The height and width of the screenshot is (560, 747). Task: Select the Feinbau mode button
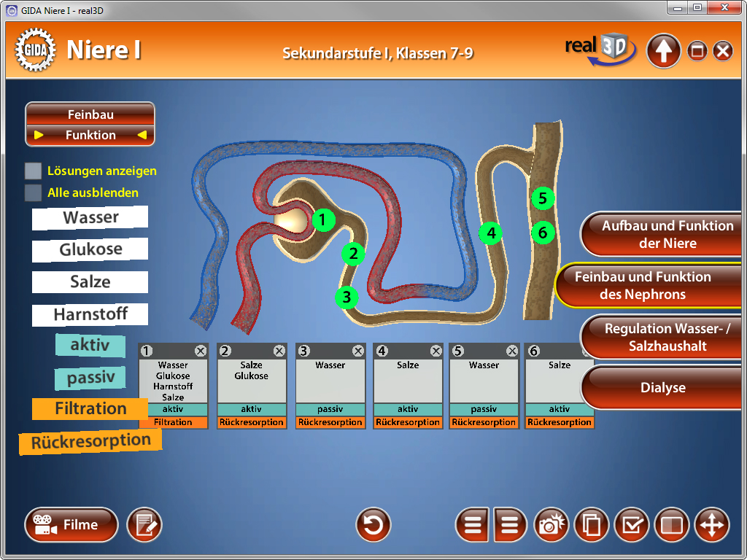(x=90, y=114)
